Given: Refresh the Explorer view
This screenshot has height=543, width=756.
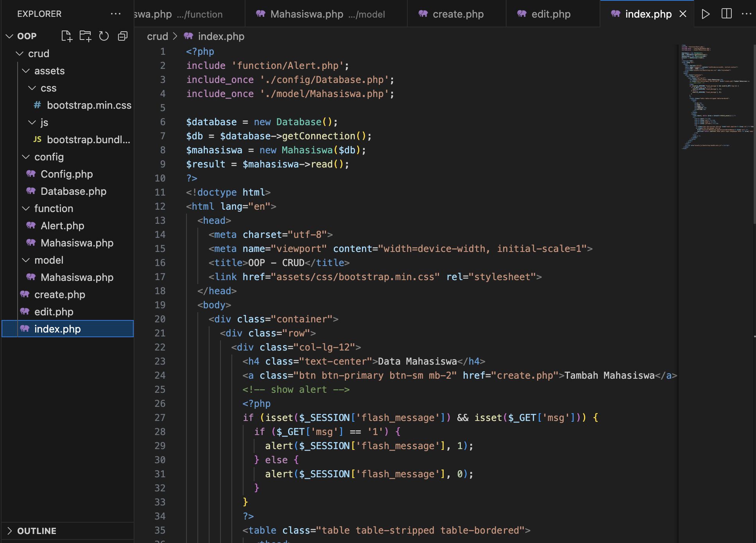Looking at the screenshot, I should tap(104, 36).
